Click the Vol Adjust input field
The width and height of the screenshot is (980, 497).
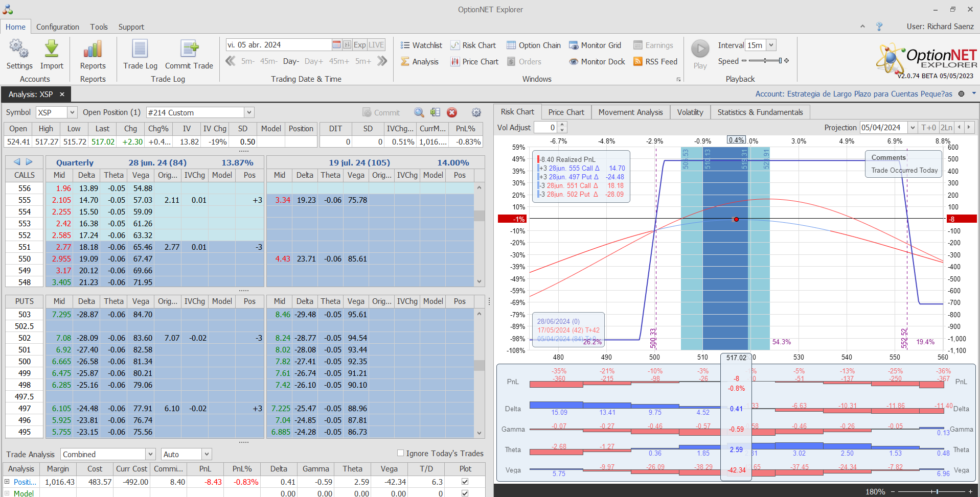pyautogui.click(x=545, y=128)
